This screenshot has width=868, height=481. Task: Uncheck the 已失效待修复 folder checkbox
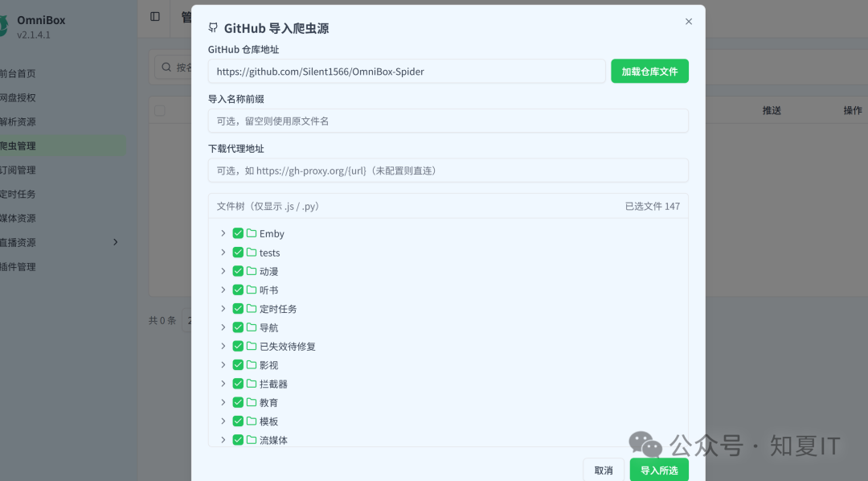tap(238, 347)
